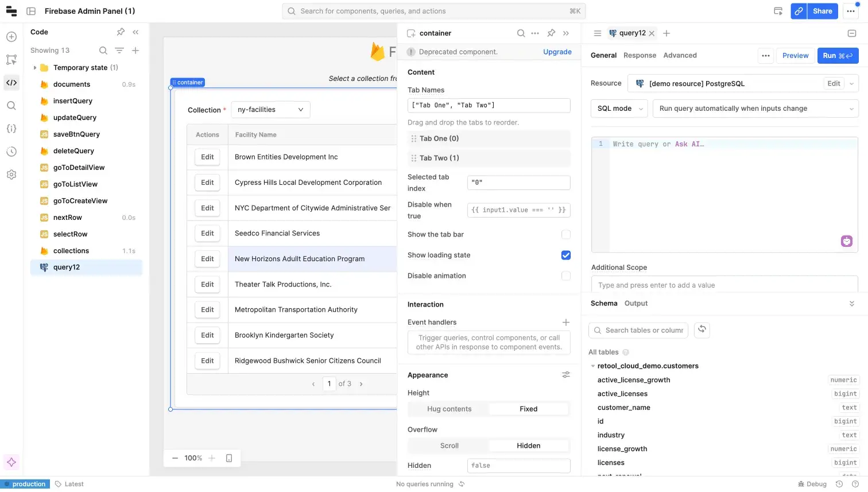Add a new query tab

click(x=666, y=33)
